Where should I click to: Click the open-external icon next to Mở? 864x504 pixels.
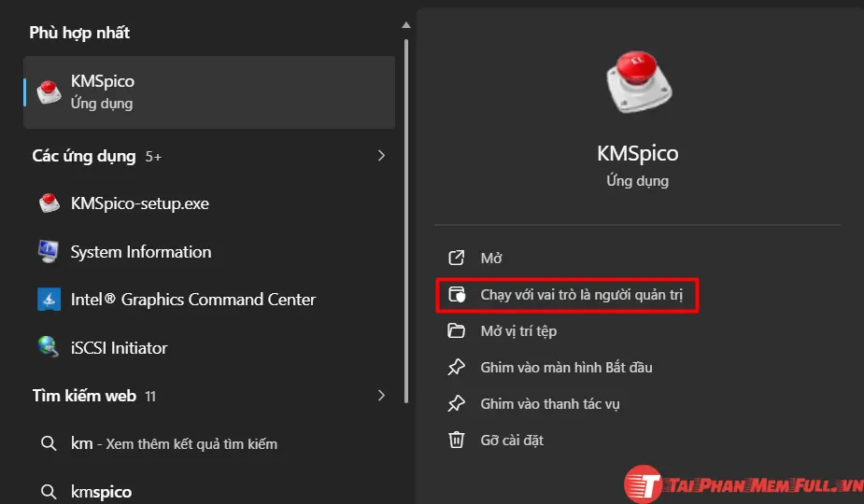[456, 258]
